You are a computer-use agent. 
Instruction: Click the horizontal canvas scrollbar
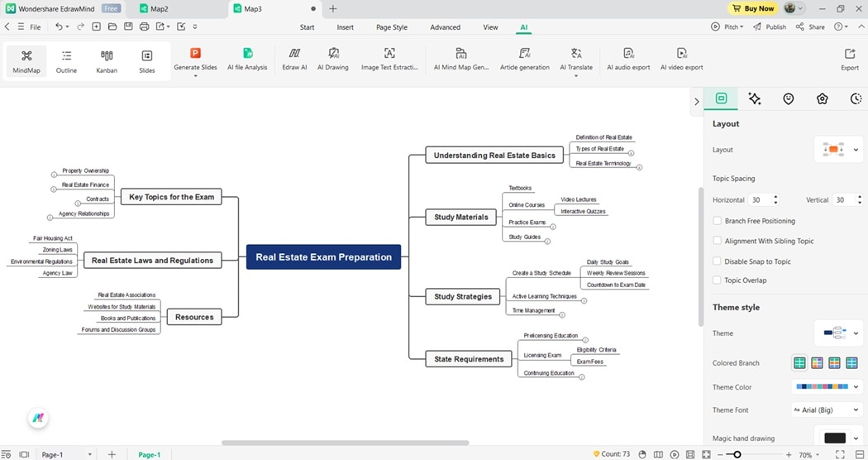pos(345,443)
